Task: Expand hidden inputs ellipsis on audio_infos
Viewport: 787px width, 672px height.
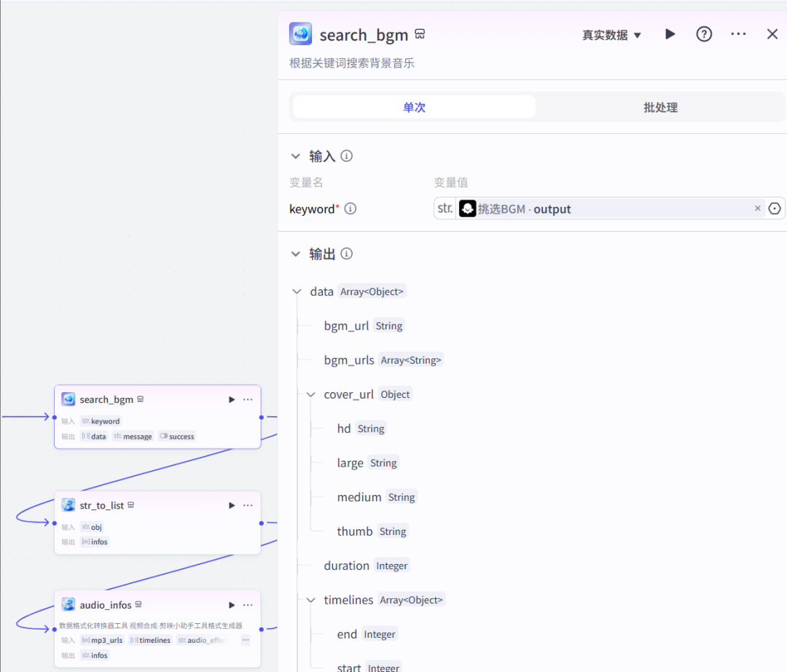Action: pyautogui.click(x=246, y=640)
